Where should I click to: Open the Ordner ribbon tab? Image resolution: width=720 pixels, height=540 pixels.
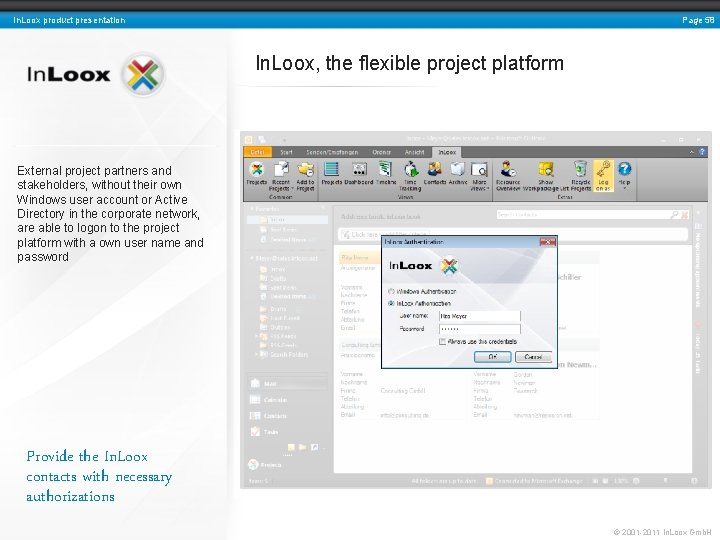pyautogui.click(x=382, y=152)
